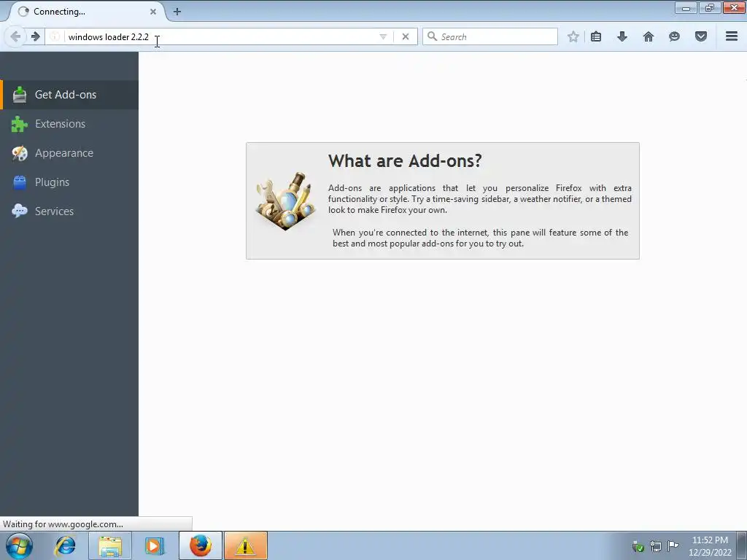Screen dimensions: 747x560
Task: Go forward with the forward arrow button
Action: click(35, 36)
